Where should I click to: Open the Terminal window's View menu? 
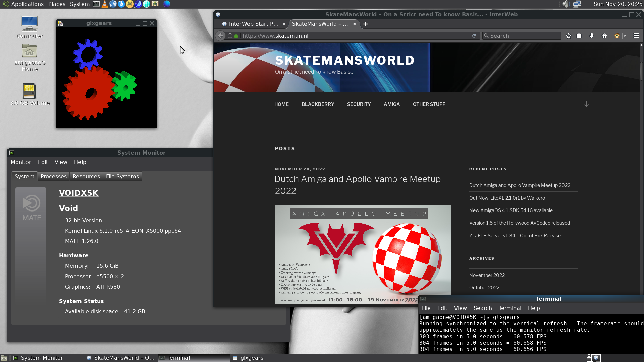[x=461, y=308]
